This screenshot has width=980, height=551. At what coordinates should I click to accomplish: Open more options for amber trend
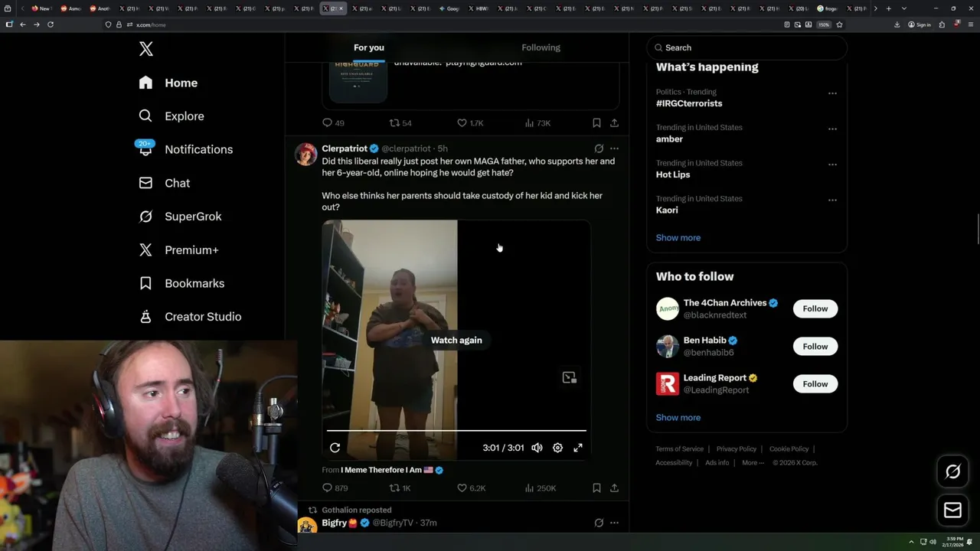tap(832, 129)
